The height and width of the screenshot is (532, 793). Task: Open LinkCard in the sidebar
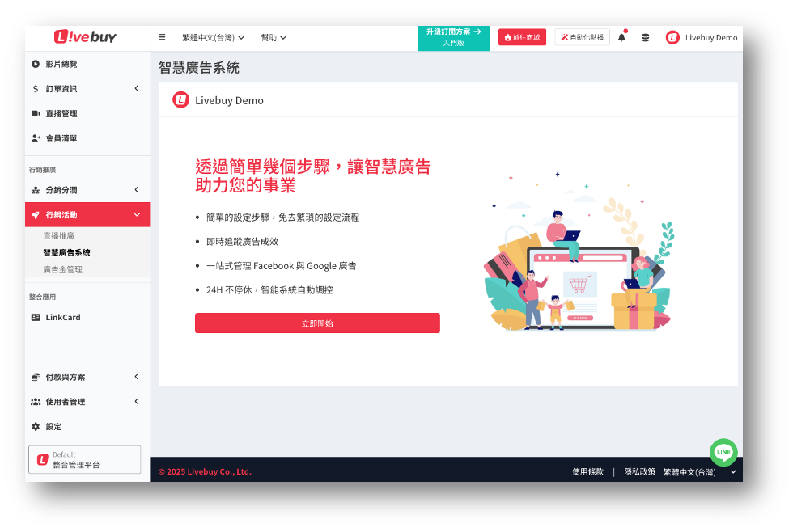(x=63, y=318)
